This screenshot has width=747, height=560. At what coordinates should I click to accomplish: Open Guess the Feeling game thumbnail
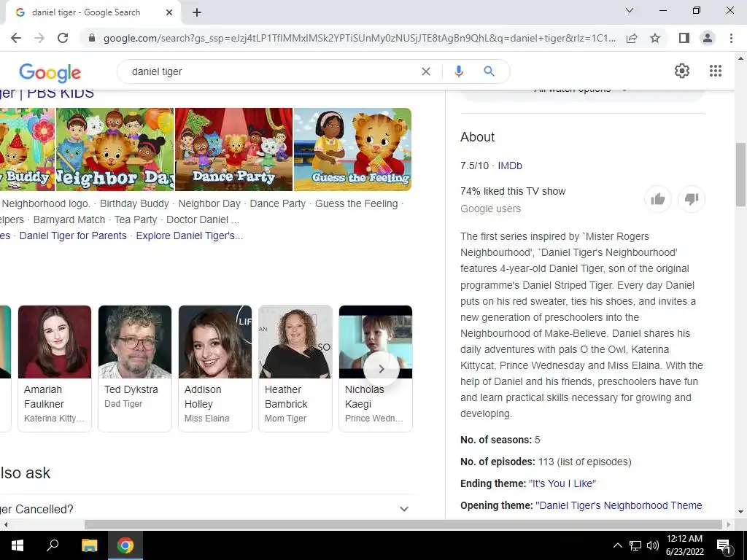click(352, 149)
